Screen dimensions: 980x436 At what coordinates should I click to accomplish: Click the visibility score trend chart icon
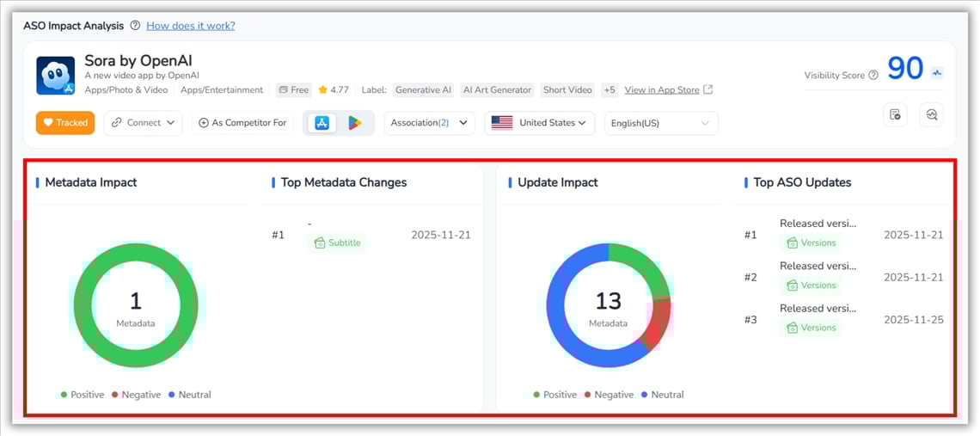937,73
